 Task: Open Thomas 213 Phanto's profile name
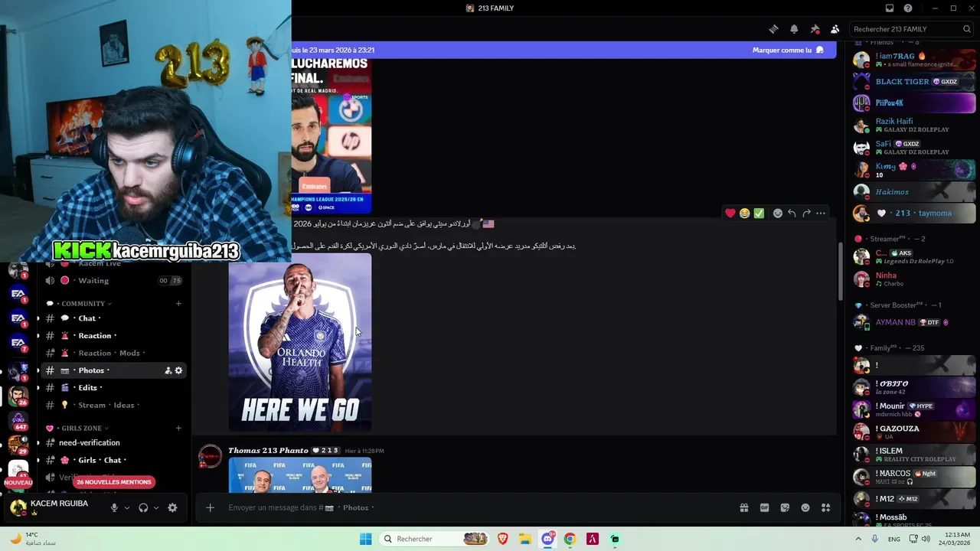tap(268, 451)
